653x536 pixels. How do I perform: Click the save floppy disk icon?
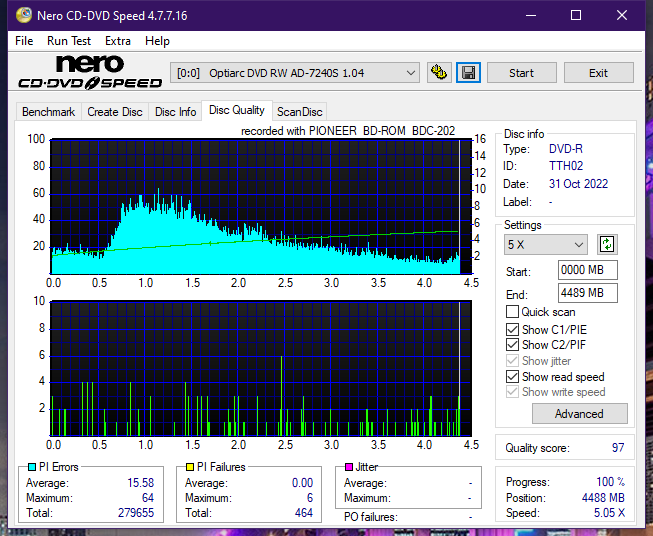pyautogui.click(x=468, y=73)
